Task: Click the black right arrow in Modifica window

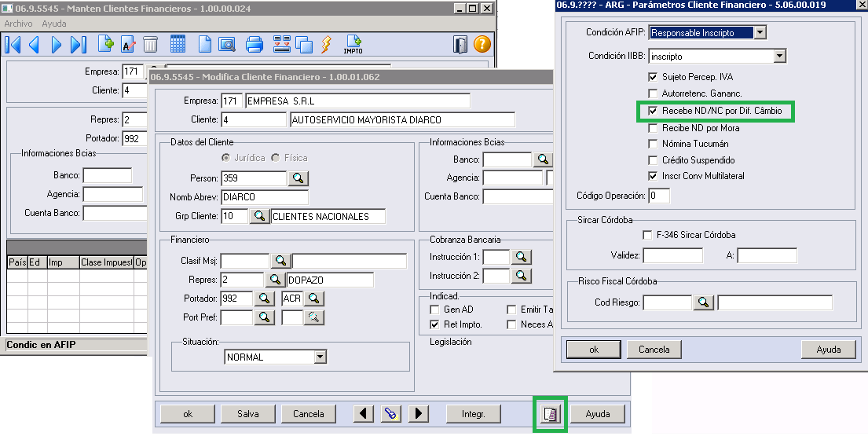Action: click(419, 413)
